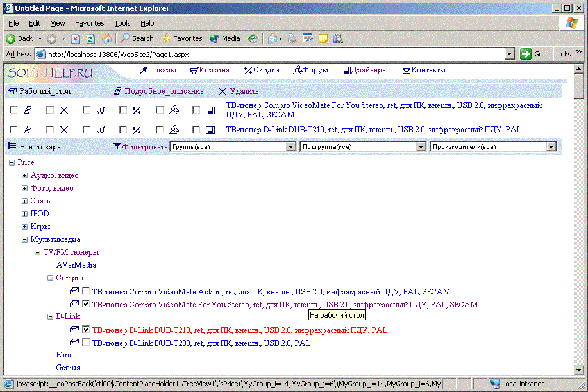Click the Edit page icon in toolbar

click(308, 38)
